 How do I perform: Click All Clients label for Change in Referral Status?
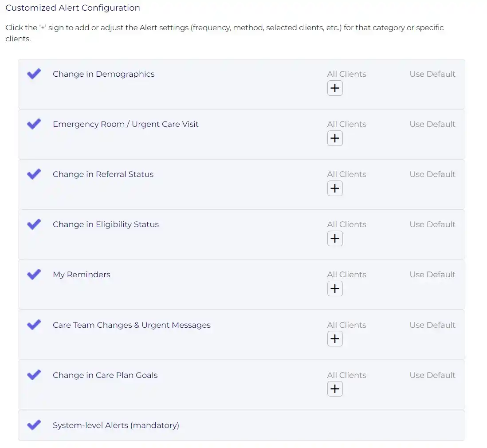346,174
